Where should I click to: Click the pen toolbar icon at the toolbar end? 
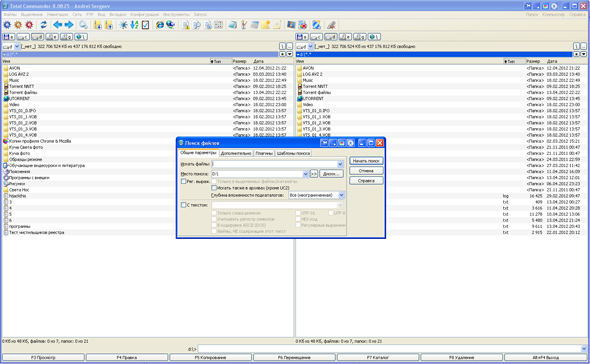(331, 25)
